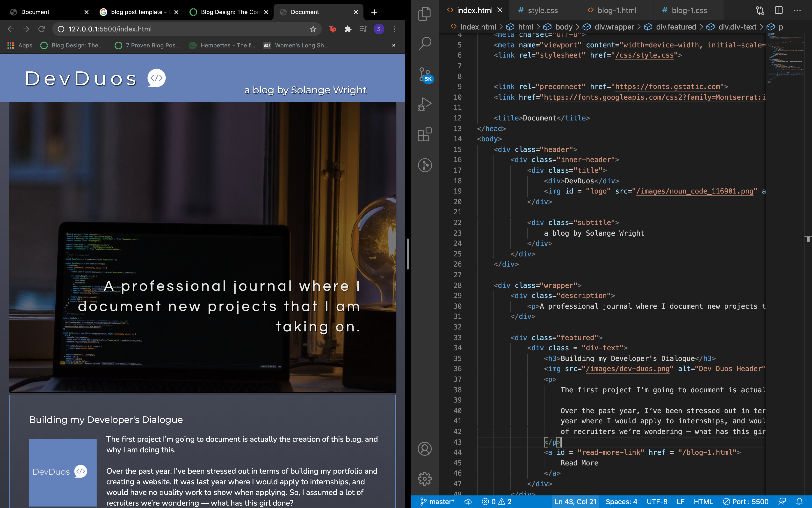Click the html breadcrumb
This screenshot has width=812, height=508.
coord(520,27)
